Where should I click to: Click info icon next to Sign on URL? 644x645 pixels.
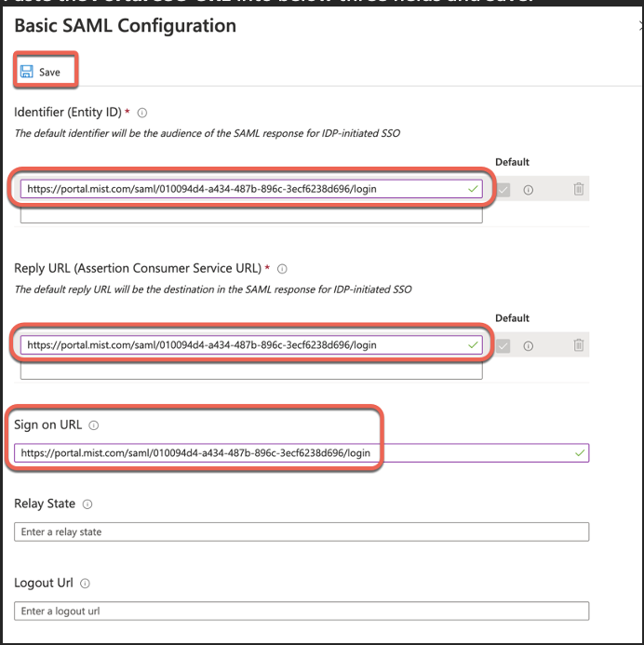coord(94,425)
